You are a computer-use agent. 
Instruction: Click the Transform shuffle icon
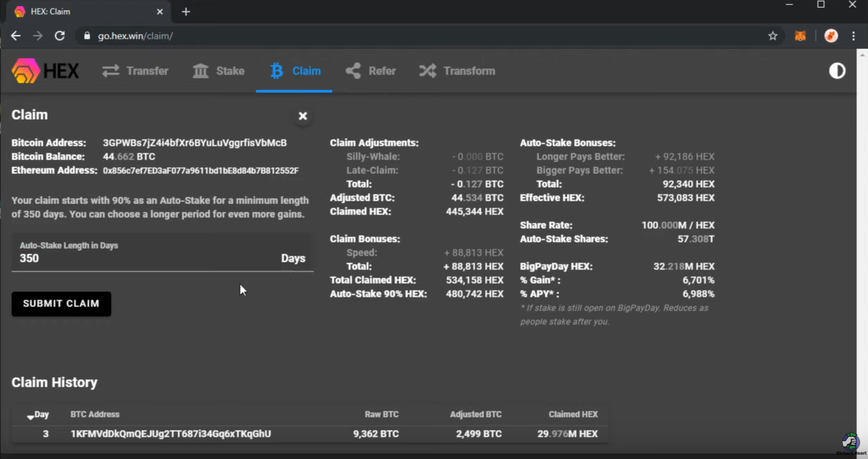(427, 71)
